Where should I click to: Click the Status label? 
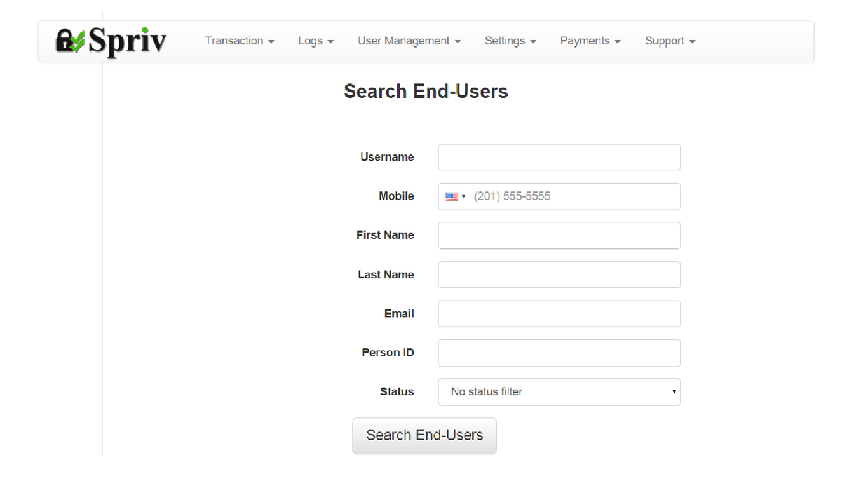pos(397,392)
